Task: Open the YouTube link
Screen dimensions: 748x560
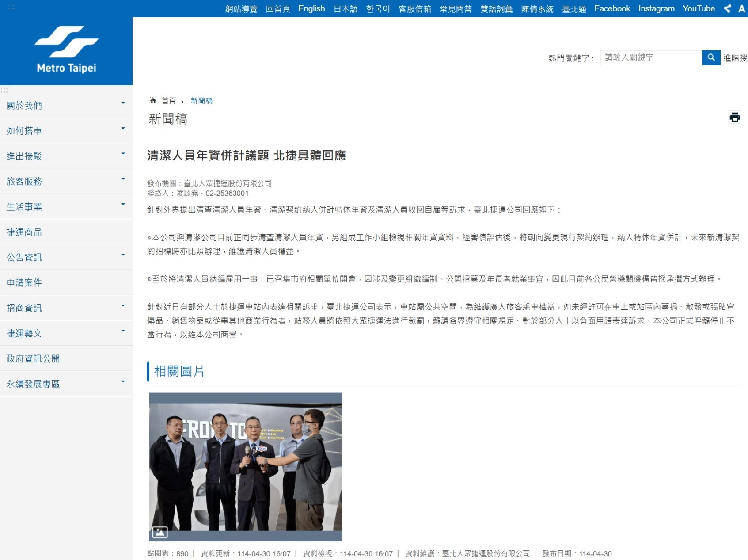Action: (699, 9)
